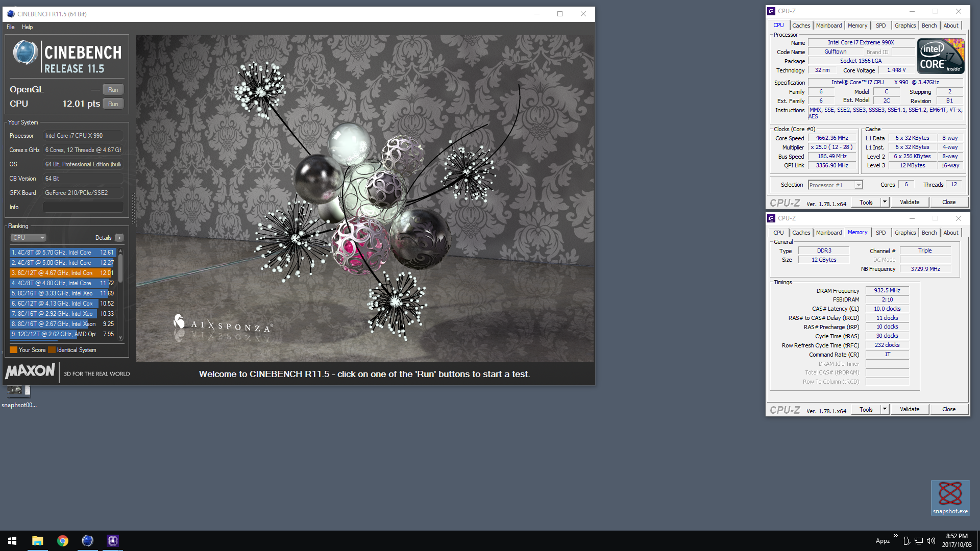This screenshot has width=980, height=551.
Task: Click the Info input field in Cinebench
Action: click(x=83, y=207)
